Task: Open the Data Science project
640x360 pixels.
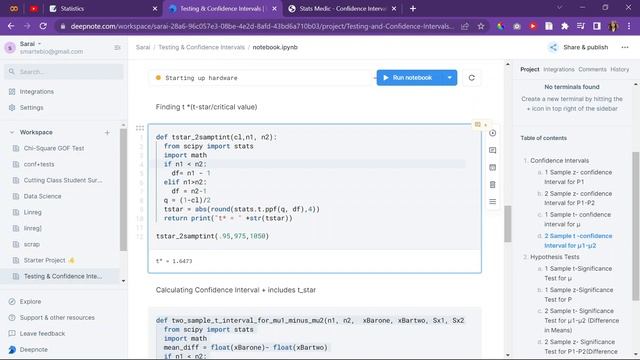Action: [42, 196]
